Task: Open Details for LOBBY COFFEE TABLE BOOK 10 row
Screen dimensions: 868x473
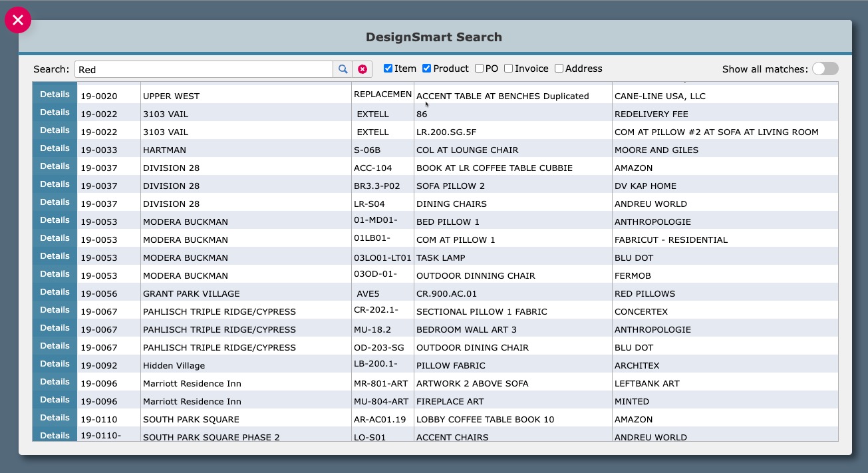Action: click(55, 418)
